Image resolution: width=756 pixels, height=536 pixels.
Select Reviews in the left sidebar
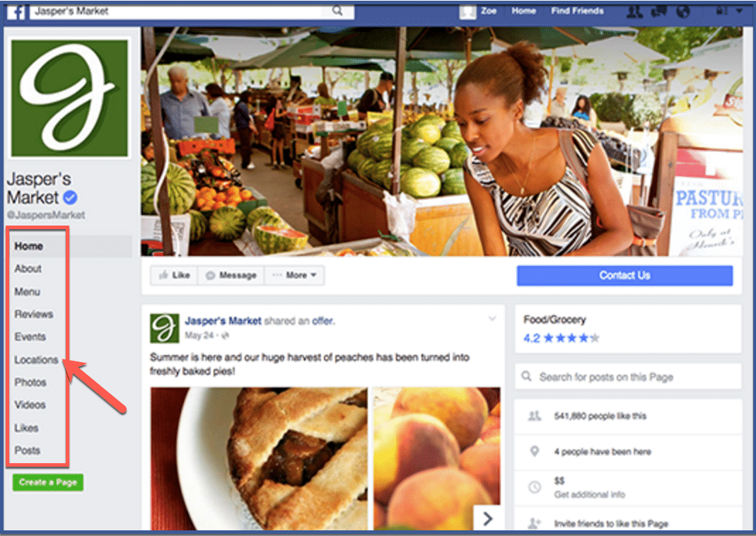coord(34,314)
